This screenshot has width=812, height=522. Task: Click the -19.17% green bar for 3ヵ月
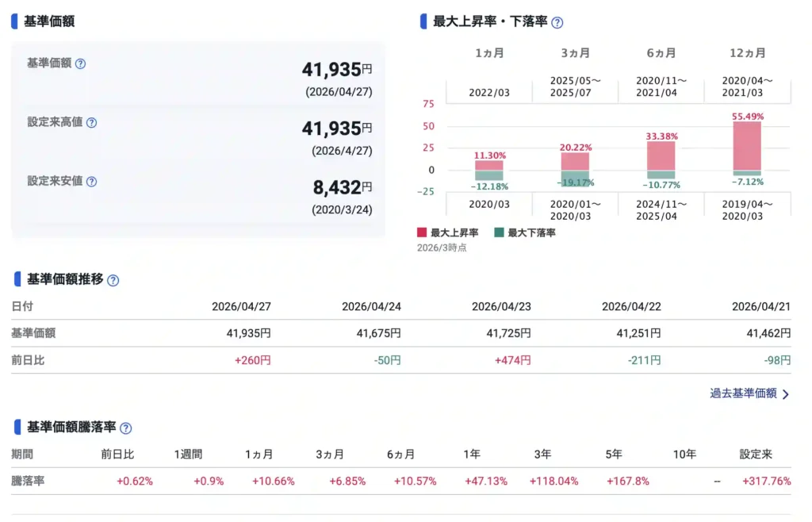pos(575,178)
